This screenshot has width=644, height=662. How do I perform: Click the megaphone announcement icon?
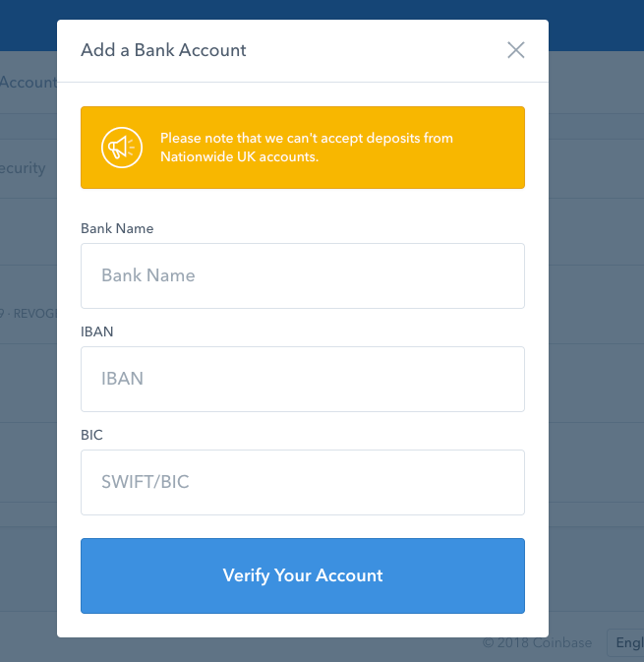pos(121,148)
